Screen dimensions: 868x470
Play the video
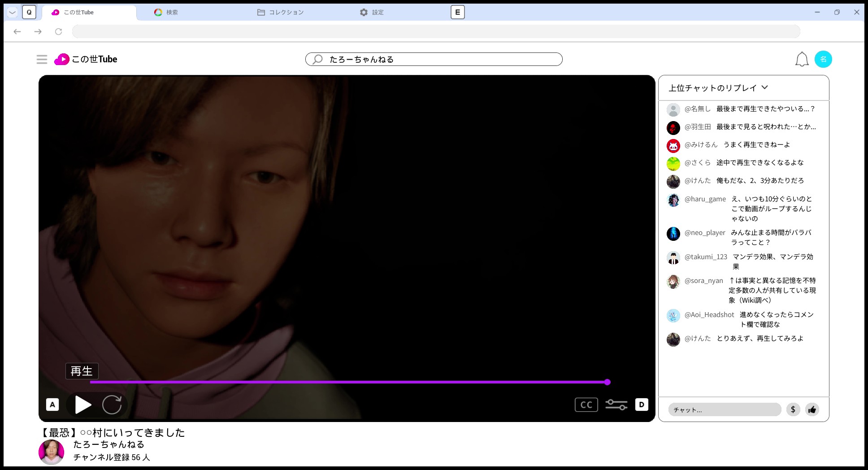tap(83, 405)
